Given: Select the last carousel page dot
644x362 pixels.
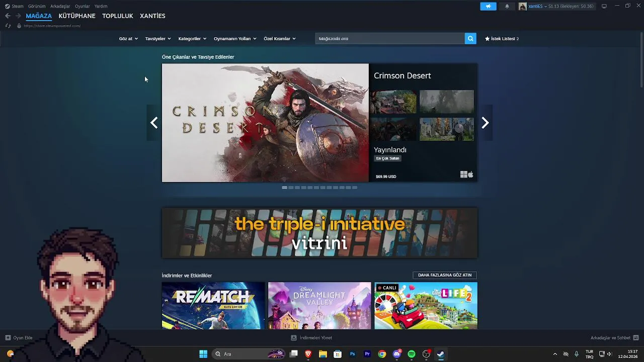Looking at the screenshot, I should [x=355, y=188].
